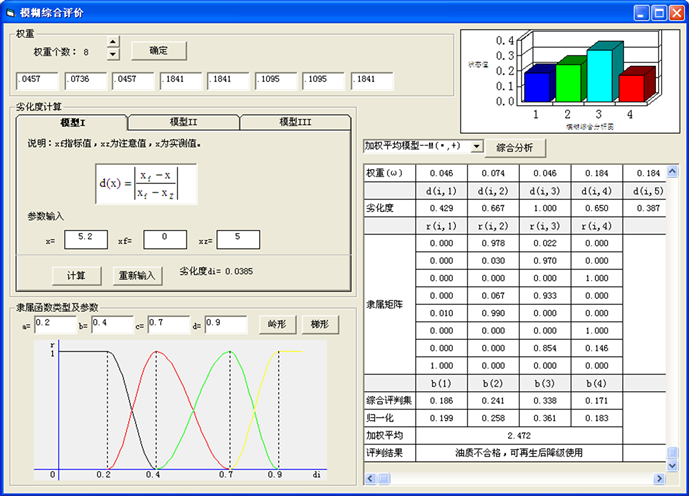Focus the xz= parameter field
The image size is (689, 496).
coord(238,239)
